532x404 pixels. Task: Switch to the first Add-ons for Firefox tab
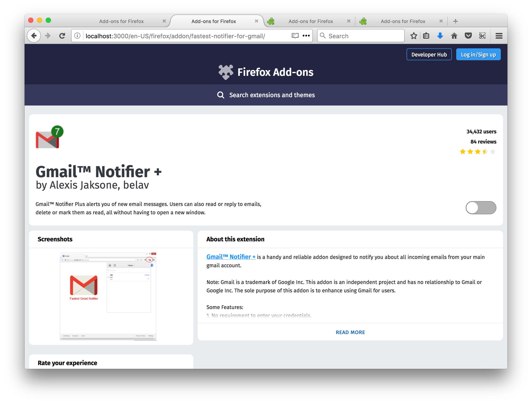(x=121, y=21)
